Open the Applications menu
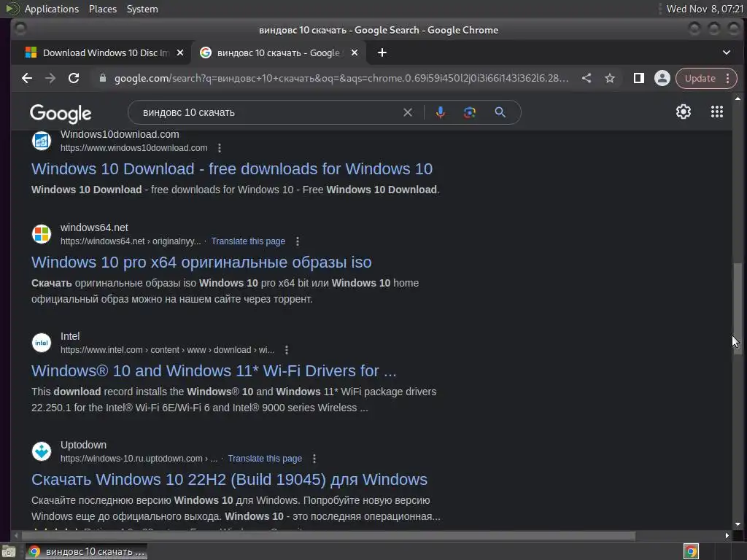 52,9
